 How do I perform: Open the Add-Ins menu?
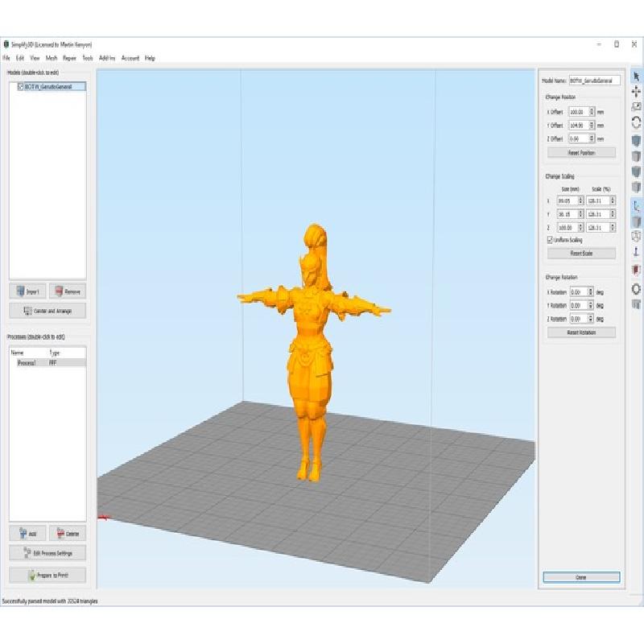[x=107, y=58]
